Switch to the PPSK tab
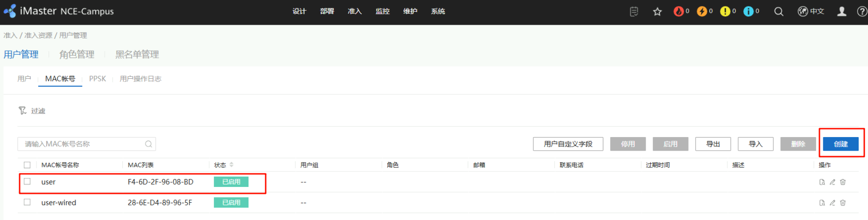The height and width of the screenshot is (220, 868). click(x=97, y=79)
